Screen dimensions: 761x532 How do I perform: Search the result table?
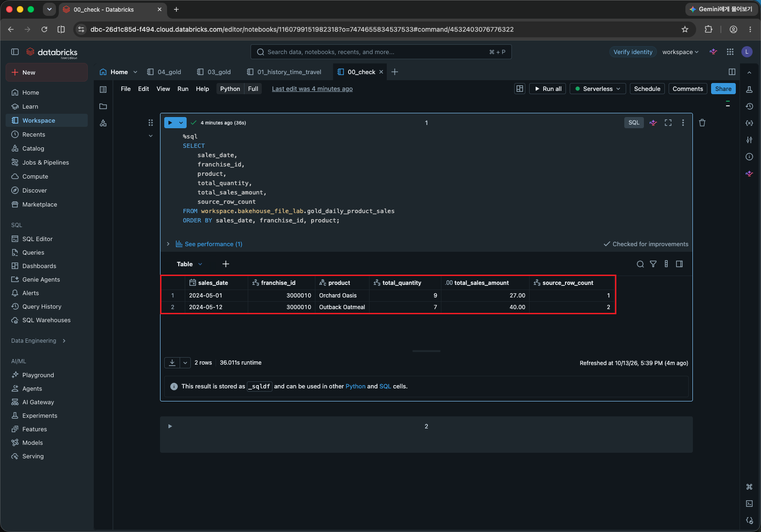point(640,264)
